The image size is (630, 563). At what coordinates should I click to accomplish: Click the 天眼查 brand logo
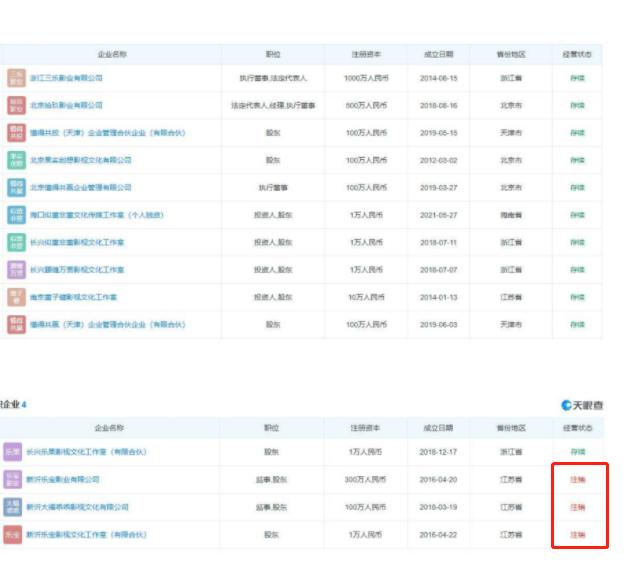582,405
